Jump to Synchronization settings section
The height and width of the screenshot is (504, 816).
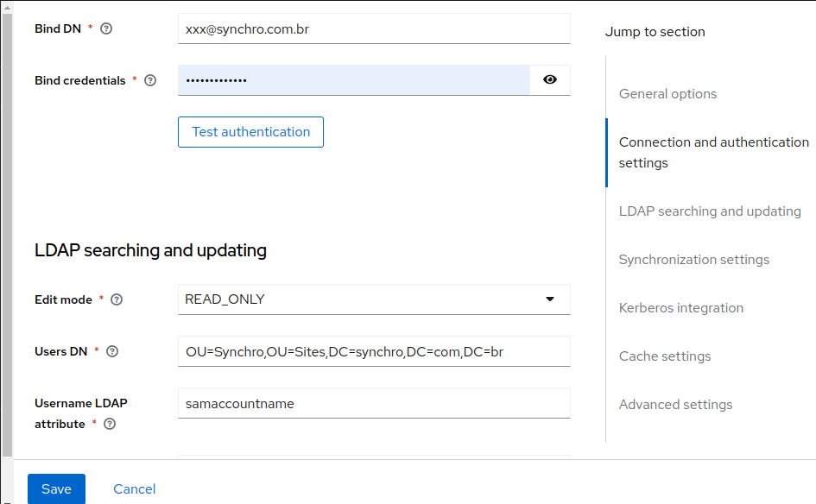(x=693, y=259)
